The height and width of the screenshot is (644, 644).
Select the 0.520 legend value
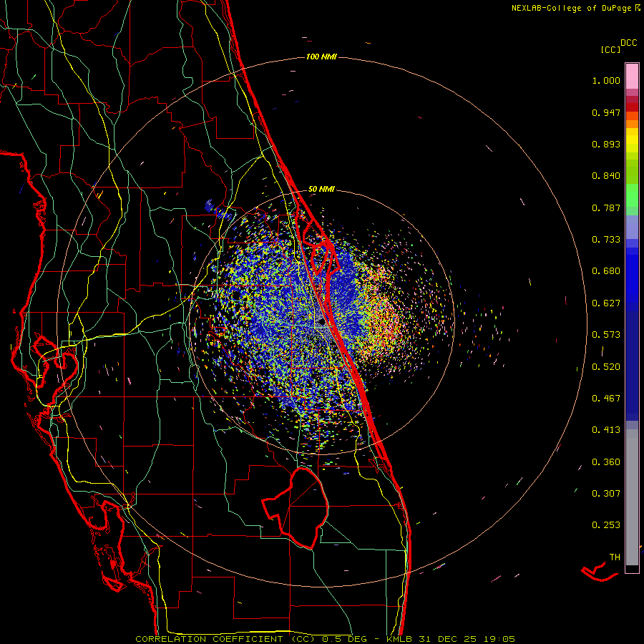606,367
